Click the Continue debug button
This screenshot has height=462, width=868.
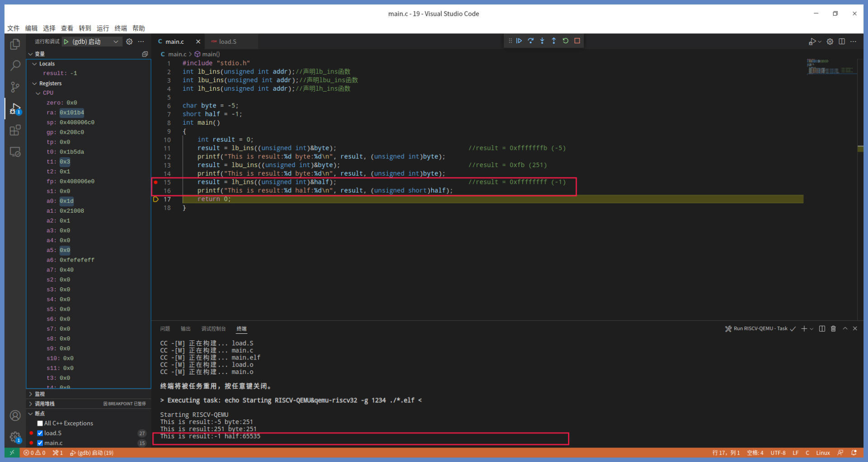519,41
